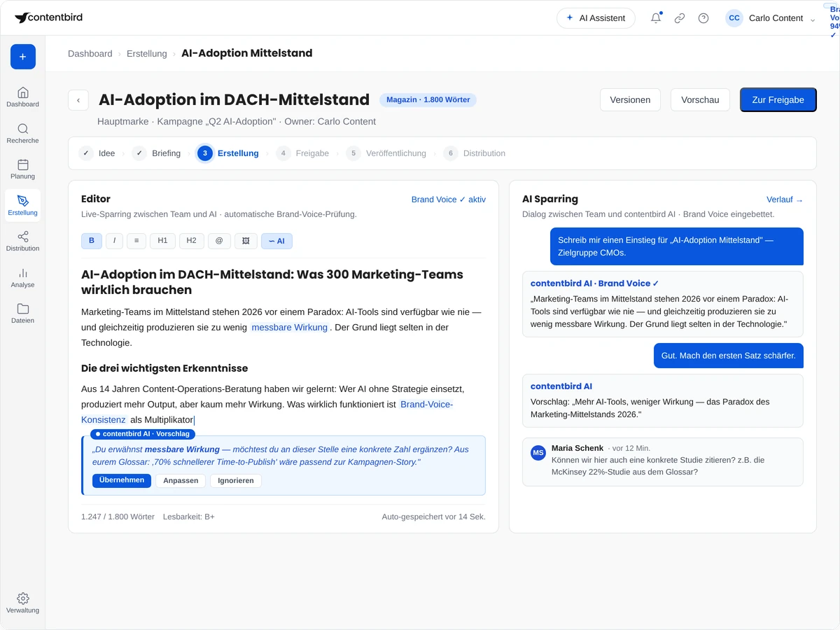
Task: Click the Vorschau button
Action: point(700,99)
